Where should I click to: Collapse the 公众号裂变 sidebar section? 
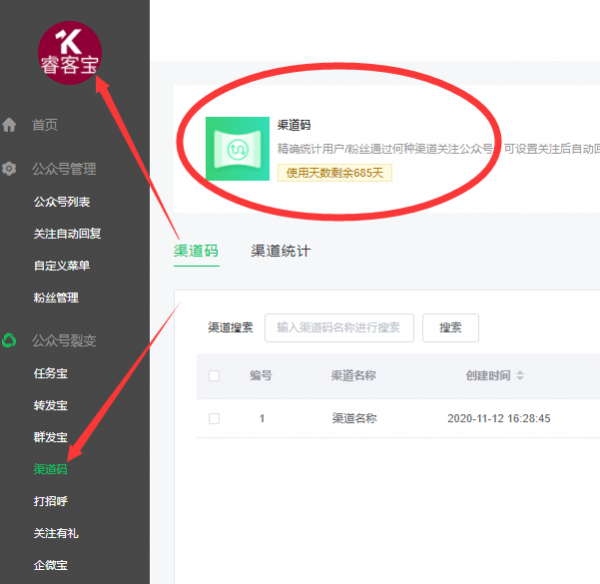click(64, 341)
